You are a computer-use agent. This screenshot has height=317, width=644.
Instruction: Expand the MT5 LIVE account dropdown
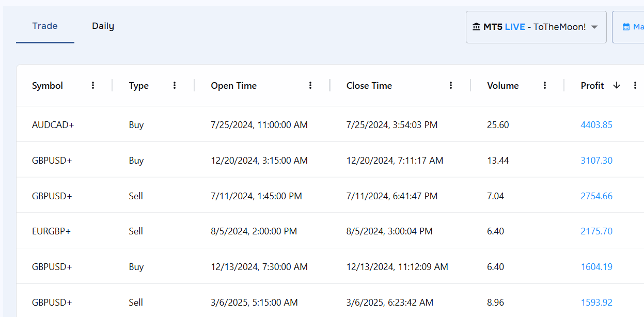[x=536, y=27]
